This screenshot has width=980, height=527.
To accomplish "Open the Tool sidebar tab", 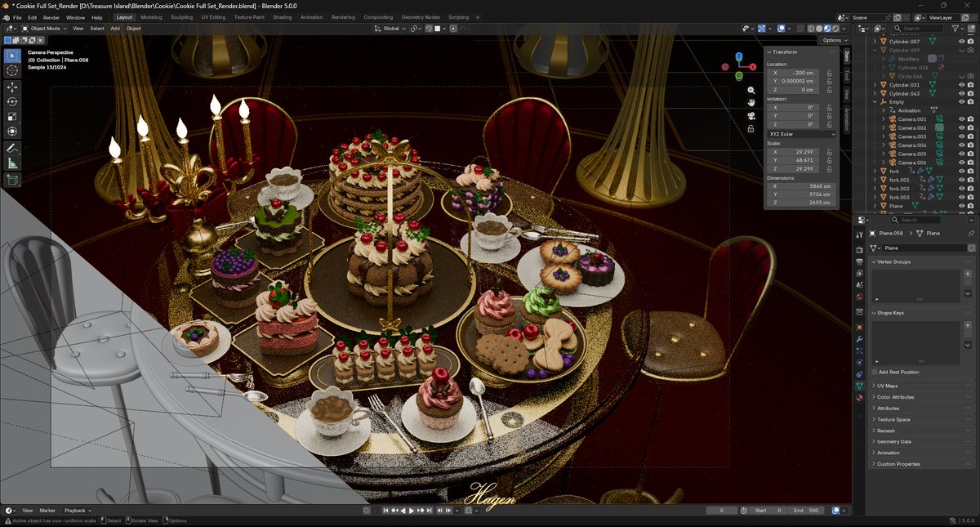I will pos(846,75).
